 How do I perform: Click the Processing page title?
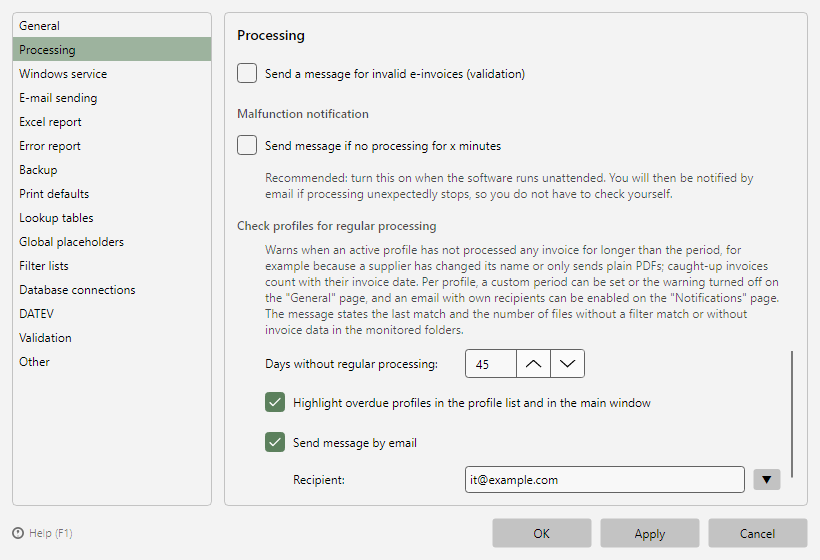click(271, 36)
